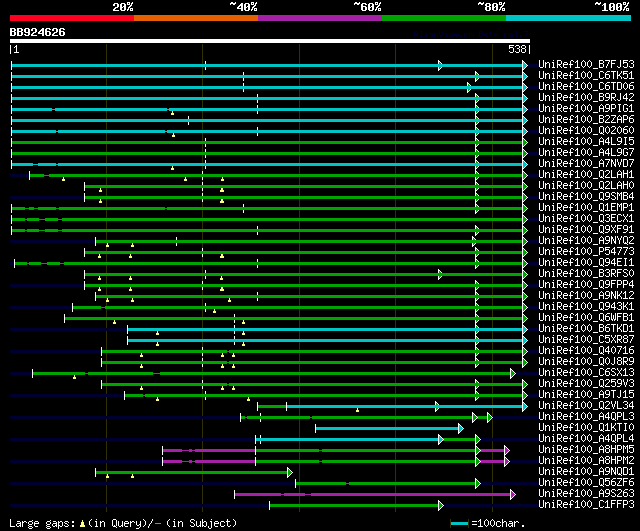This screenshot has width=640, height=531.
Task: Select the UniRef100_A9NYQ2 label
Action: (x=586, y=241)
